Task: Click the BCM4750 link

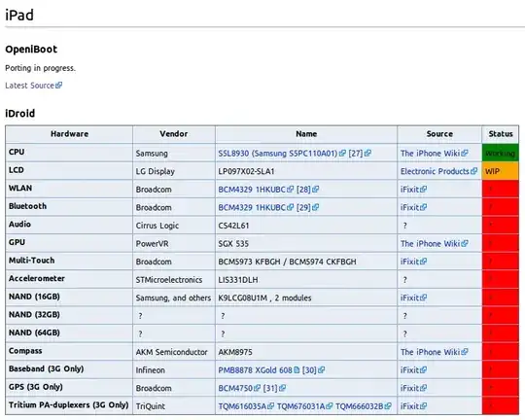Action: tap(239, 388)
